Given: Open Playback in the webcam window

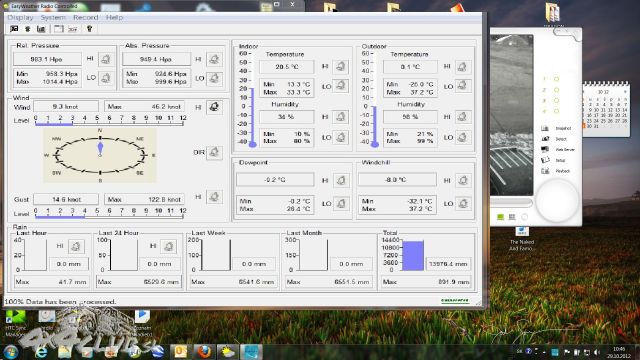Looking at the screenshot, I should click(556, 171).
